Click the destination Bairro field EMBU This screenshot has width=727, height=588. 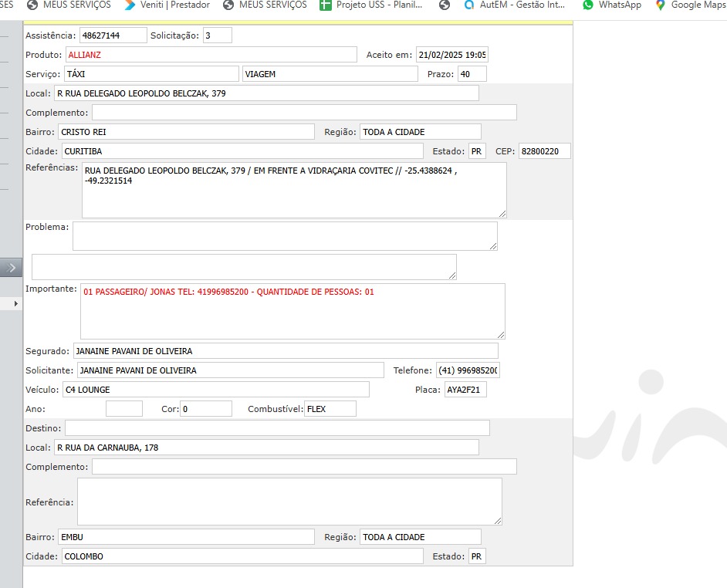coord(187,537)
